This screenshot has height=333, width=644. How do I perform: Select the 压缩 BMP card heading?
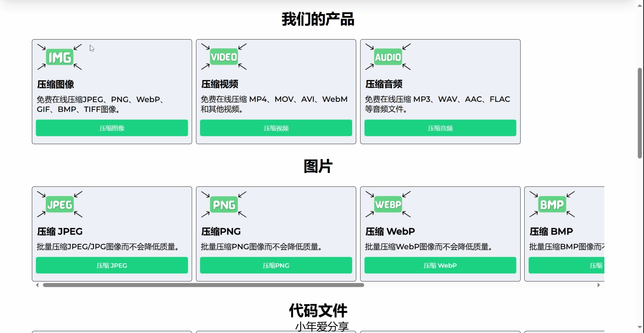551,231
